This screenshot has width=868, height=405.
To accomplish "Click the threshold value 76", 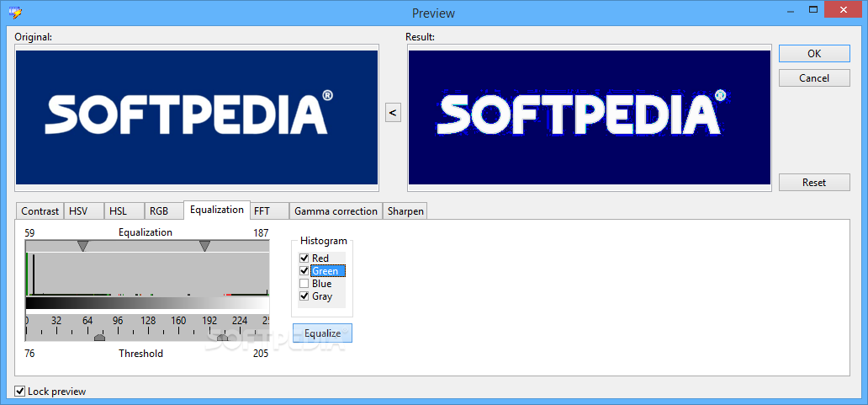I will tap(30, 354).
